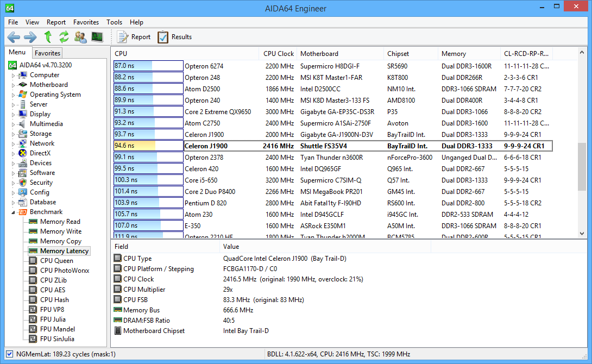Select the Memory Copy benchmark icon
Screen dimensions: 592x364
click(x=33, y=241)
